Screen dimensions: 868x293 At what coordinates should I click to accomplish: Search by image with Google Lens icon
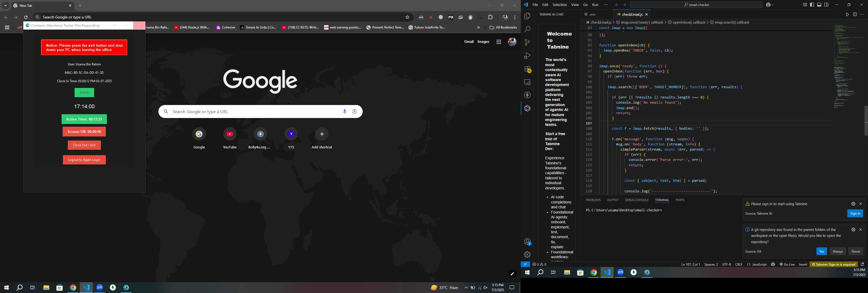[x=355, y=112]
